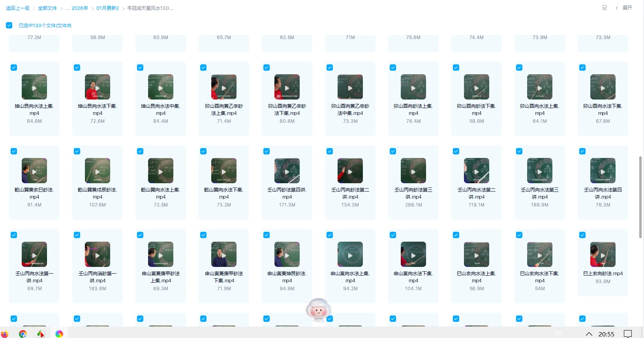Screen dimensions: 644x338
Task: Open the 申山寅兼庚甲砂法下集.mp4 thumbnail
Action: (x=224, y=254)
